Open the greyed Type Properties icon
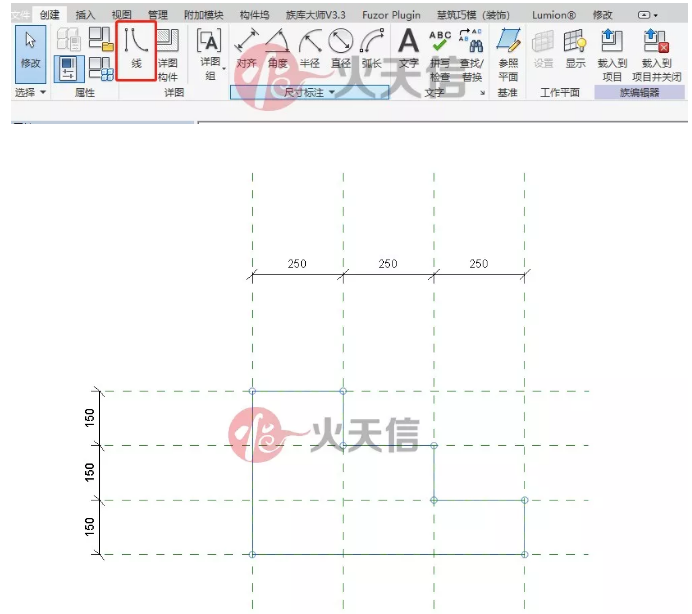 (68, 38)
